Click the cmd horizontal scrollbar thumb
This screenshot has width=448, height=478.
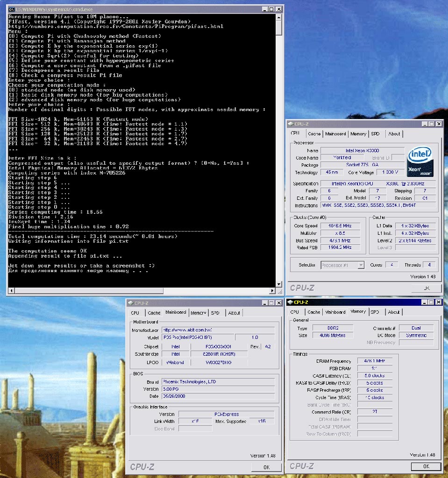89,291
